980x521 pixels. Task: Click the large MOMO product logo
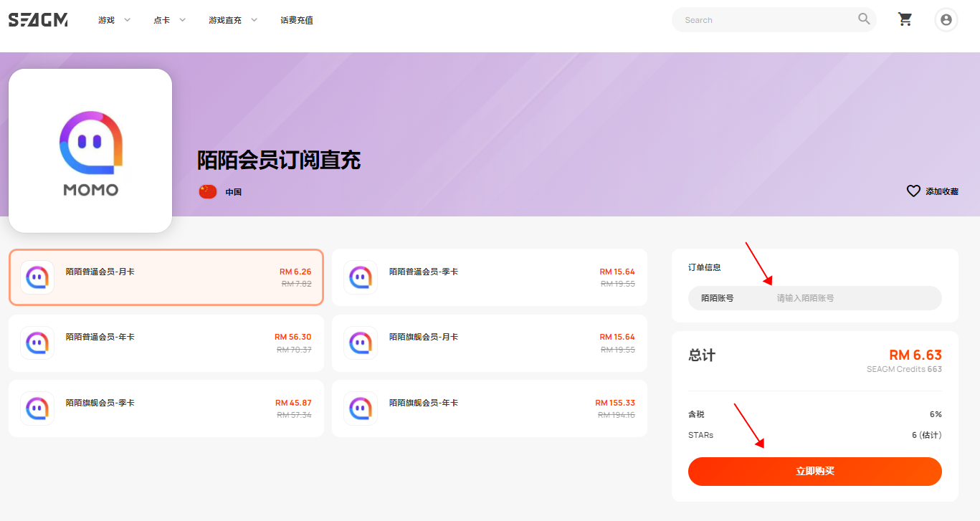pyautogui.click(x=90, y=150)
